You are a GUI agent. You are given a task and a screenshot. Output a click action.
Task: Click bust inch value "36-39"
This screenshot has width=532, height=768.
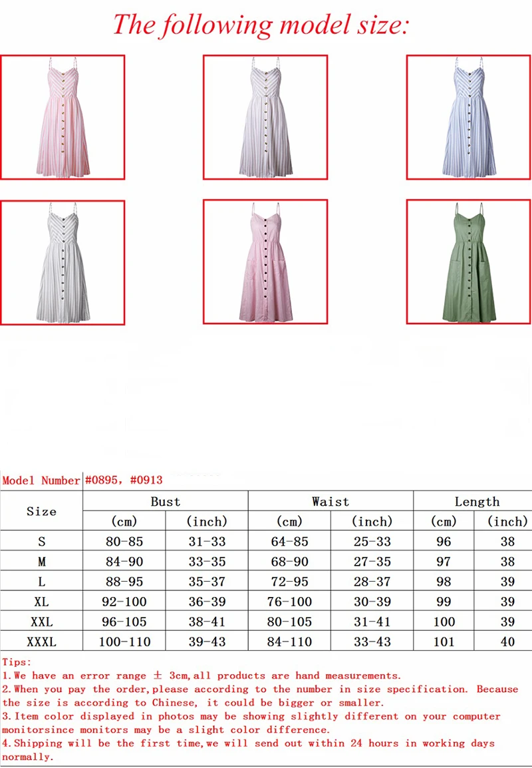[207, 602]
